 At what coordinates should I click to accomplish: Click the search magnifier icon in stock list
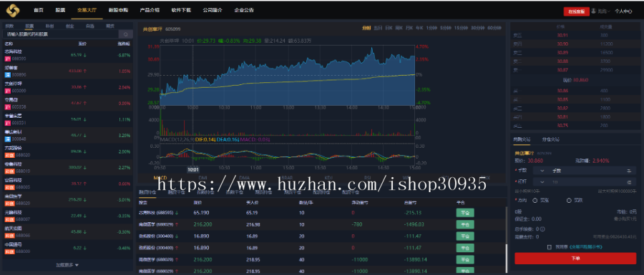coord(125,34)
